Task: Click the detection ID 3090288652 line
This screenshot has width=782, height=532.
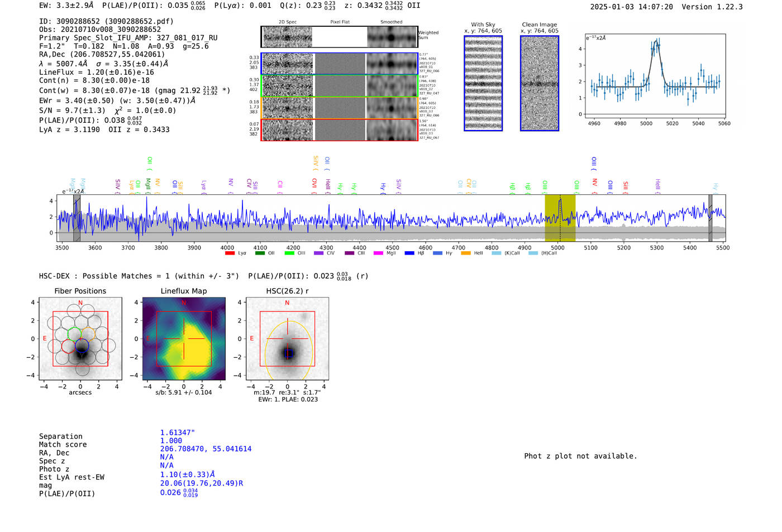Action: pyautogui.click(x=106, y=21)
